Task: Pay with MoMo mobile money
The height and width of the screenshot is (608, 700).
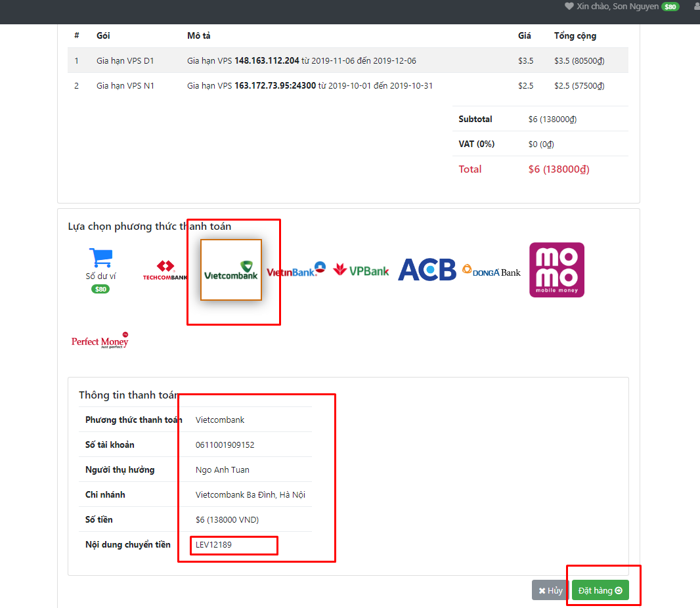Action: pyautogui.click(x=557, y=270)
